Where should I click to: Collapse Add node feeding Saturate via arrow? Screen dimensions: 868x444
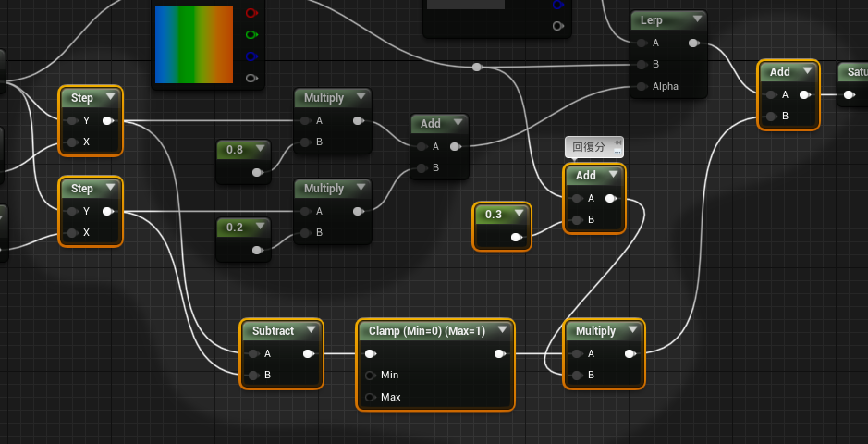(x=807, y=71)
